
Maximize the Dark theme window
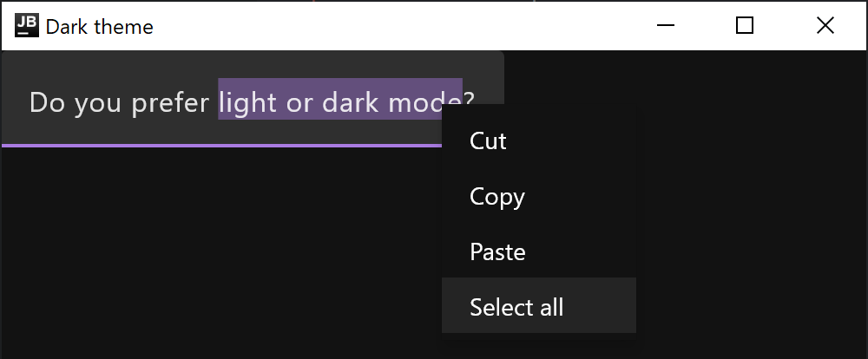pos(744,26)
